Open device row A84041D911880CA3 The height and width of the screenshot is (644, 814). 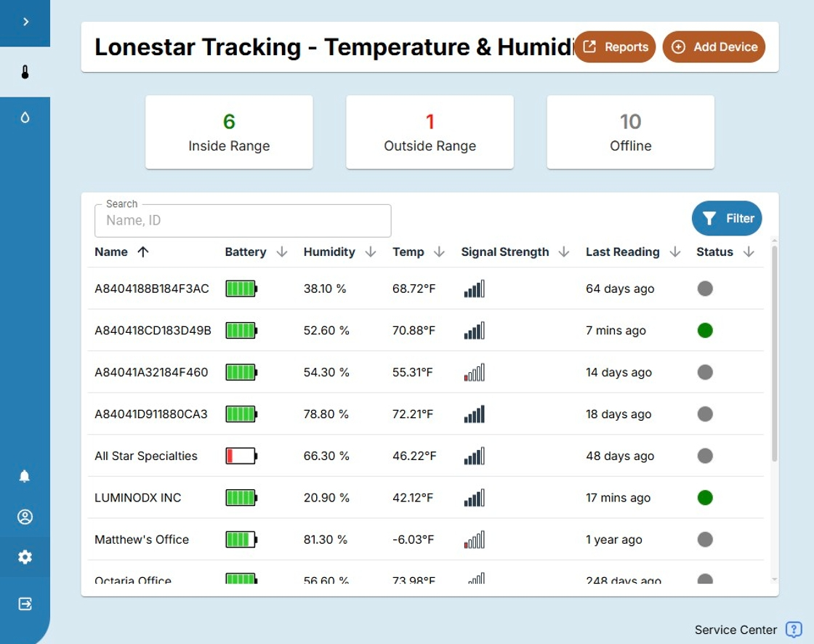point(426,414)
